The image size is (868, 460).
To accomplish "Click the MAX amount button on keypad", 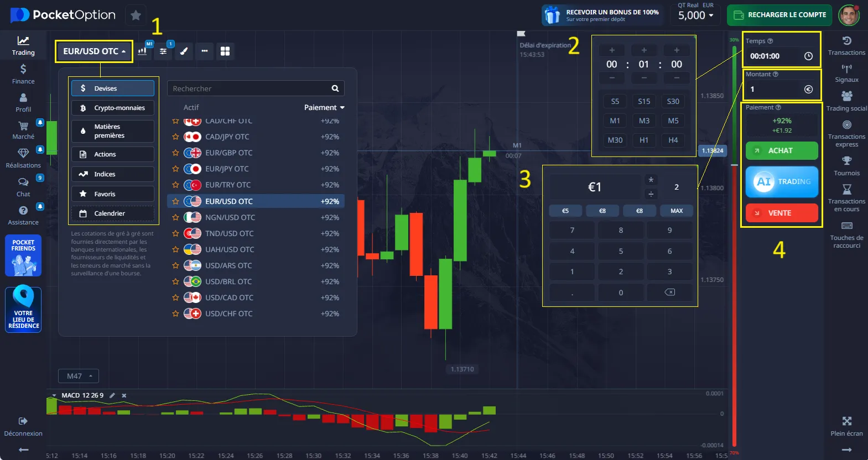I will [677, 211].
